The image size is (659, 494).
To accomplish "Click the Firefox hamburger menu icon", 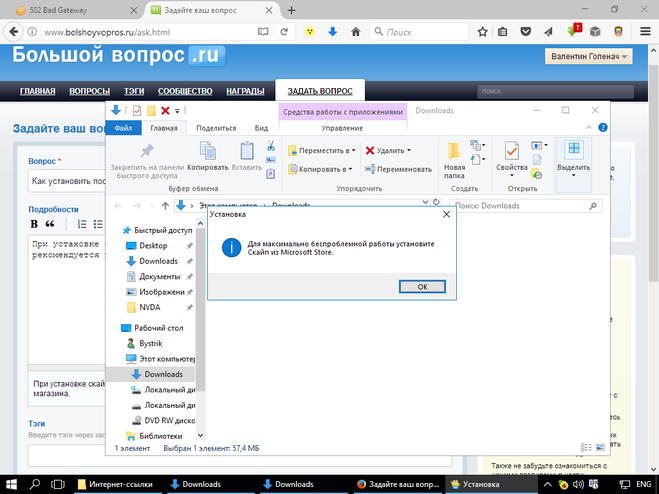I will [645, 32].
